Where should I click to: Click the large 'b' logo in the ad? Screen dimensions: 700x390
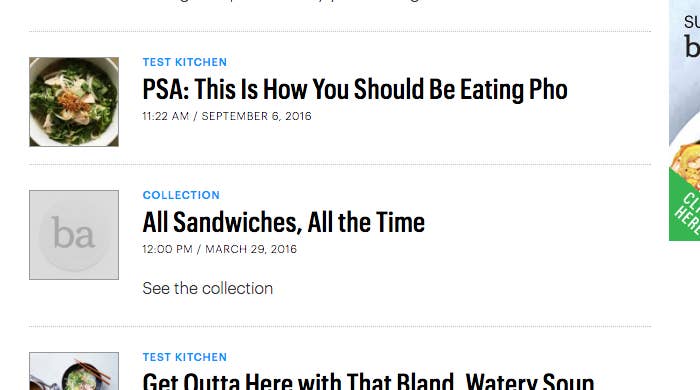692,46
